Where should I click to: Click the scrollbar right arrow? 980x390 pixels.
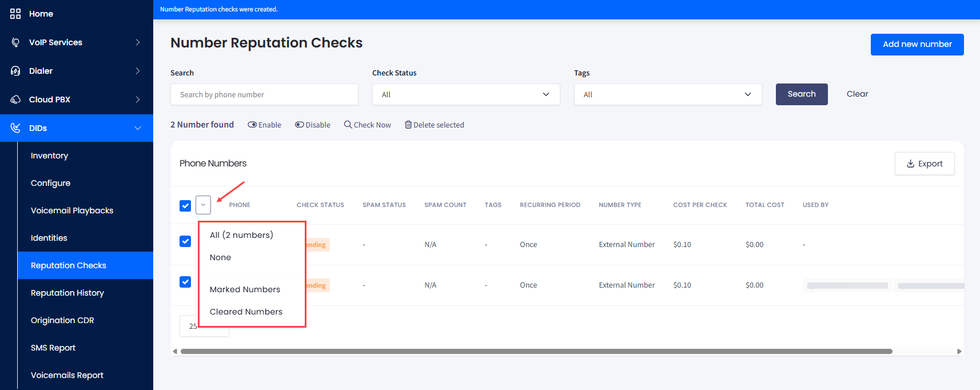click(959, 351)
